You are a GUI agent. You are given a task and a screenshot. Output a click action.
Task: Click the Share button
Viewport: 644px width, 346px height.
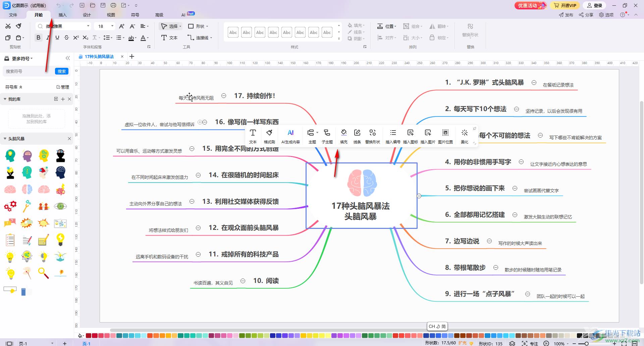pos(586,15)
